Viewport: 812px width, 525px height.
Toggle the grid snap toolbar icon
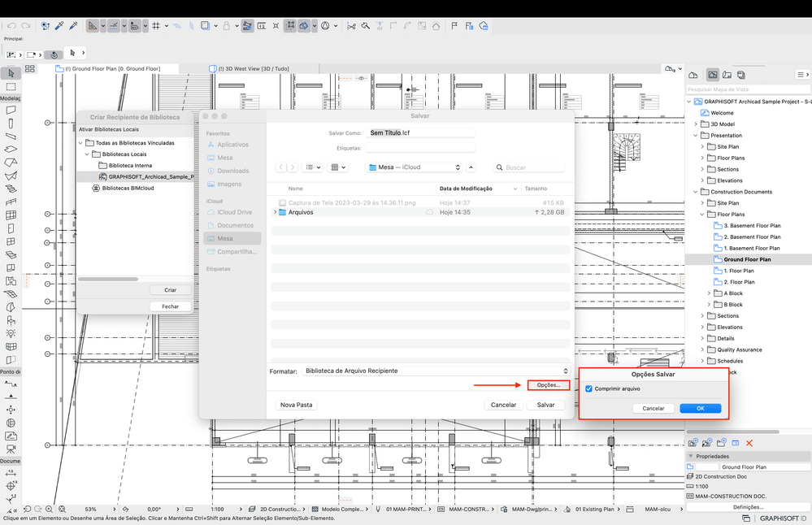click(x=156, y=25)
